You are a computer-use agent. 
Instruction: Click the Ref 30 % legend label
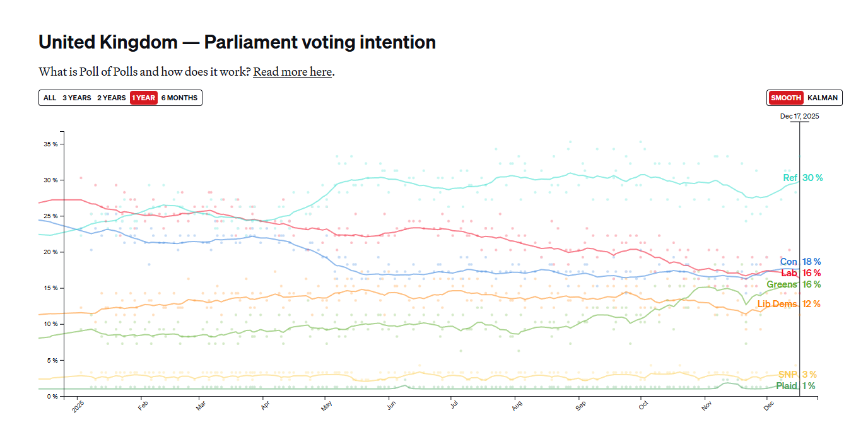(x=802, y=178)
